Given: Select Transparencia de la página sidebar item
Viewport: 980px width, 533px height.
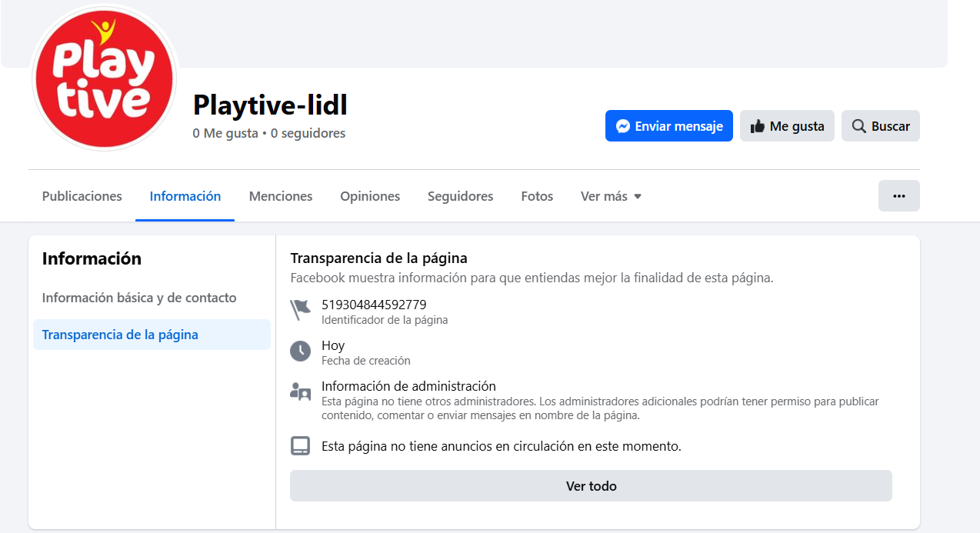Looking at the screenshot, I should [x=152, y=335].
